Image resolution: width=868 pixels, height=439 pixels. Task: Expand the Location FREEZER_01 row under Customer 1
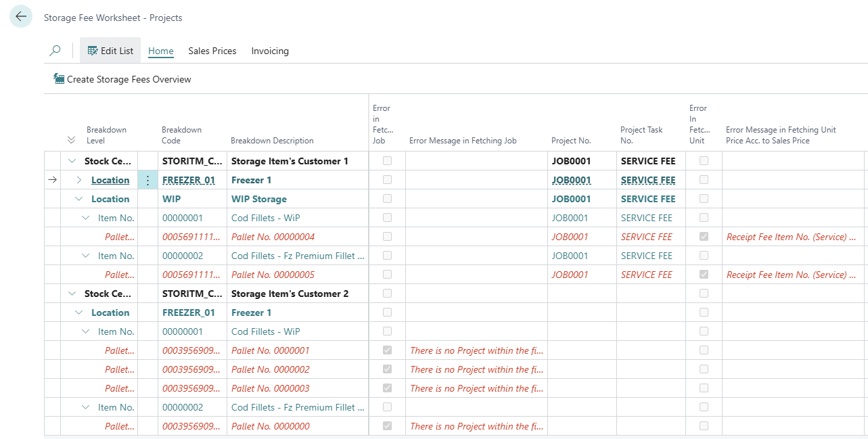click(78, 180)
